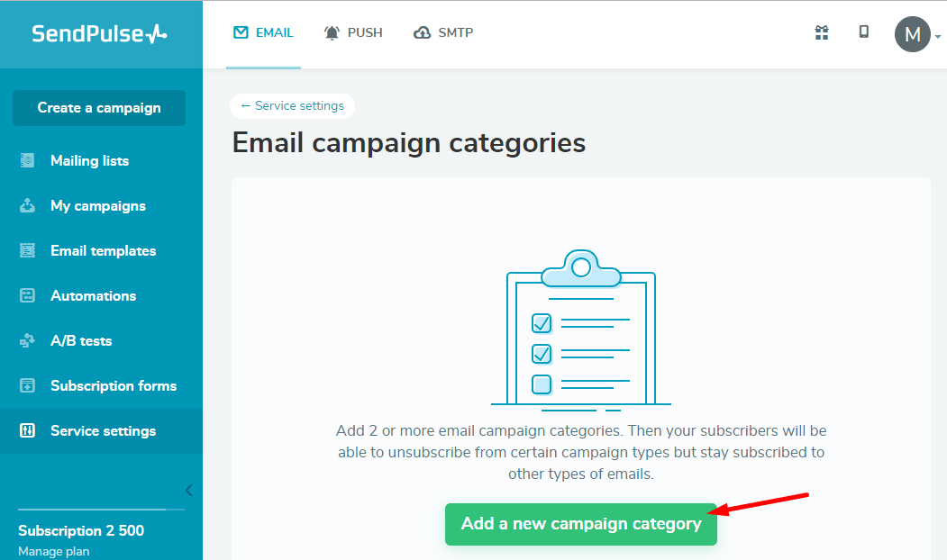Go back via the Service settings link
The width and height of the screenshot is (947, 560).
pyautogui.click(x=292, y=105)
